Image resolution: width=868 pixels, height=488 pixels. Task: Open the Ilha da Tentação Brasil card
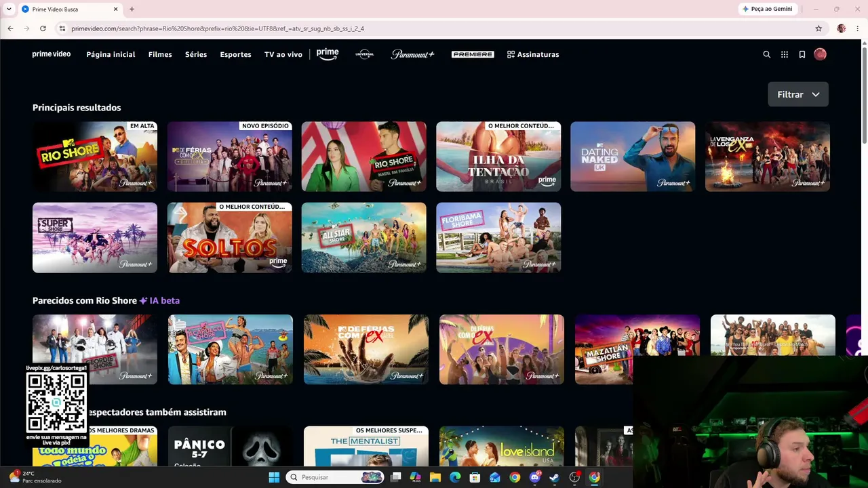tap(498, 157)
